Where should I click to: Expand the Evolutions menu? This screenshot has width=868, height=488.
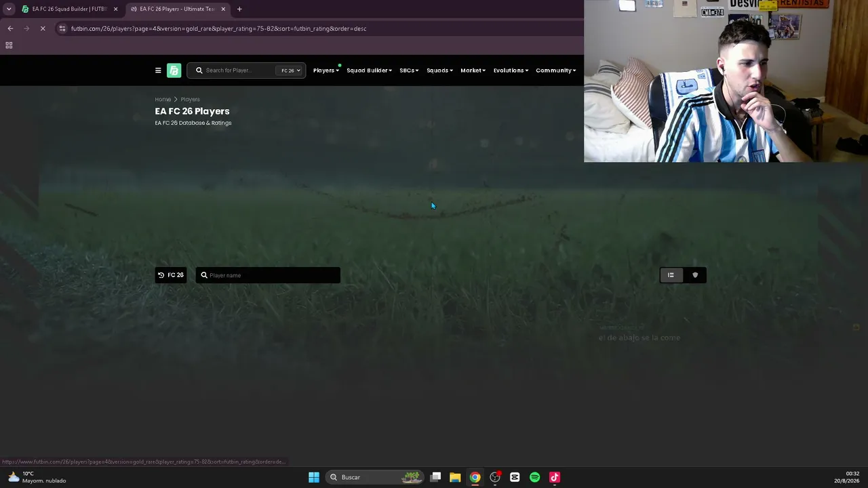coord(511,70)
